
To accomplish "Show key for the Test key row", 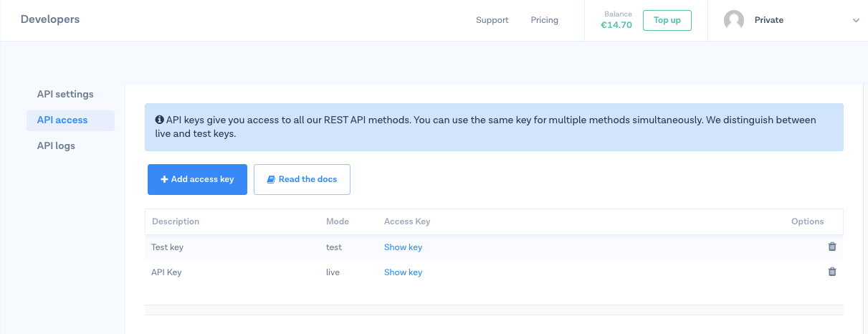I will pyautogui.click(x=403, y=247).
